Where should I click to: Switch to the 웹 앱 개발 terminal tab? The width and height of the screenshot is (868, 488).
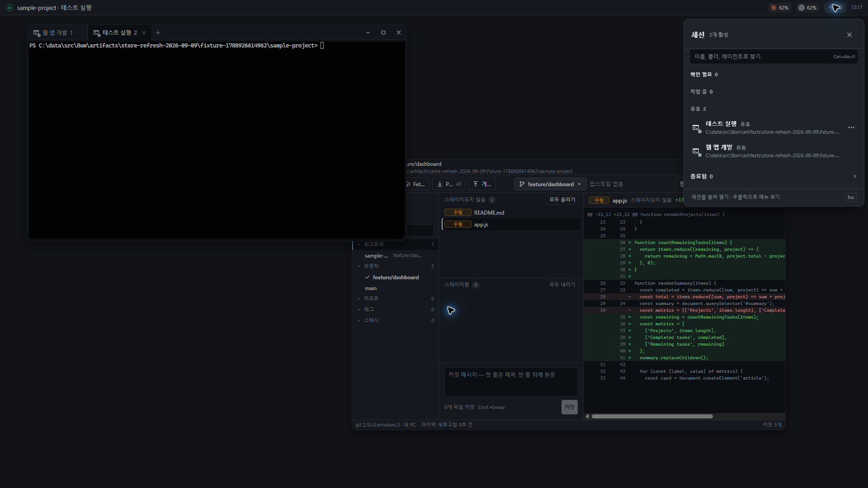(x=58, y=33)
